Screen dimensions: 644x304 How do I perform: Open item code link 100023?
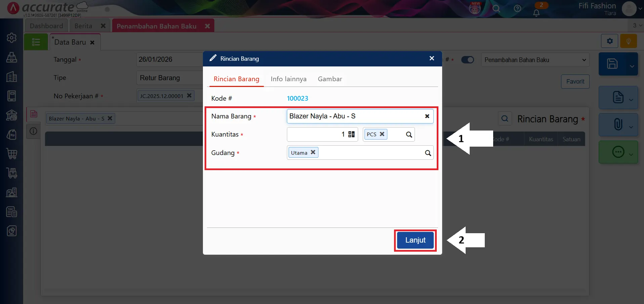(297, 98)
